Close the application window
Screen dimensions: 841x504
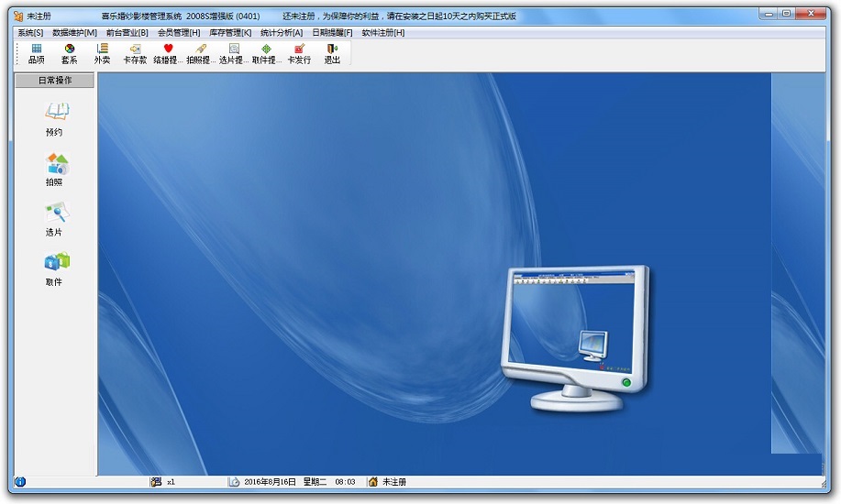(811, 14)
